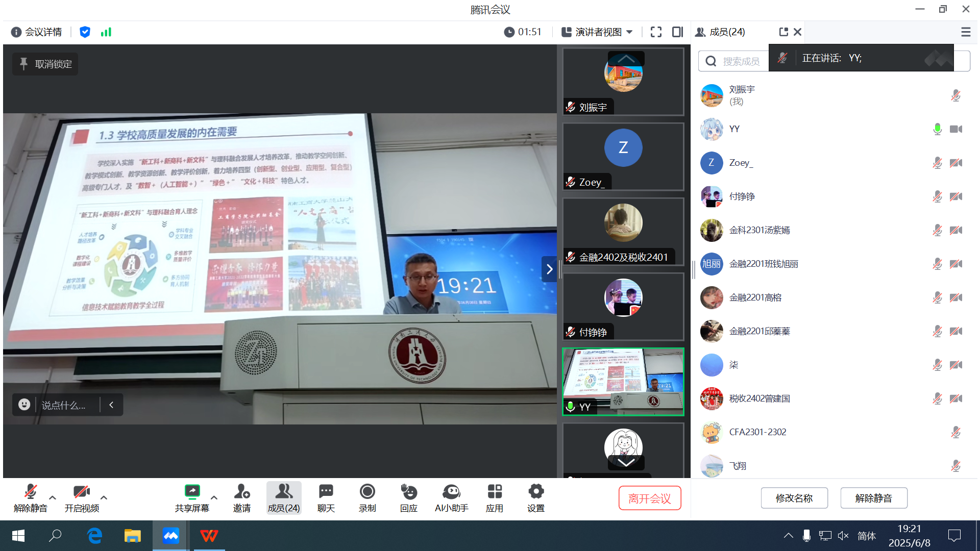Click the 共享屏幕 share screen icon

[192, 492]
